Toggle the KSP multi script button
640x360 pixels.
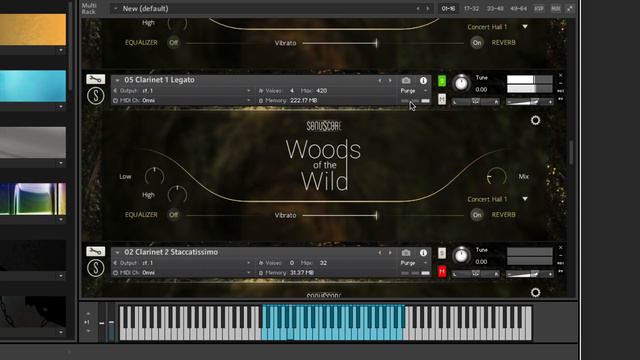point(539,8)
